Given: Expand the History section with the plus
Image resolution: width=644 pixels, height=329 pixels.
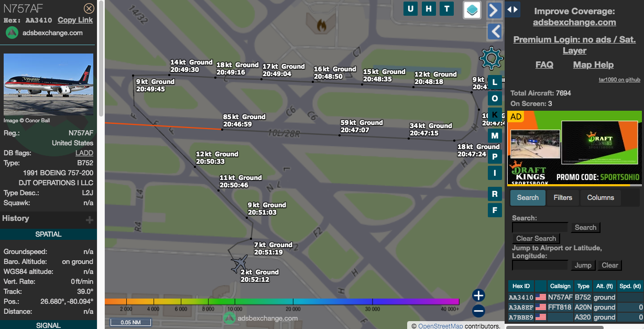Looking at the screenshot, I should tap(90, 219).
